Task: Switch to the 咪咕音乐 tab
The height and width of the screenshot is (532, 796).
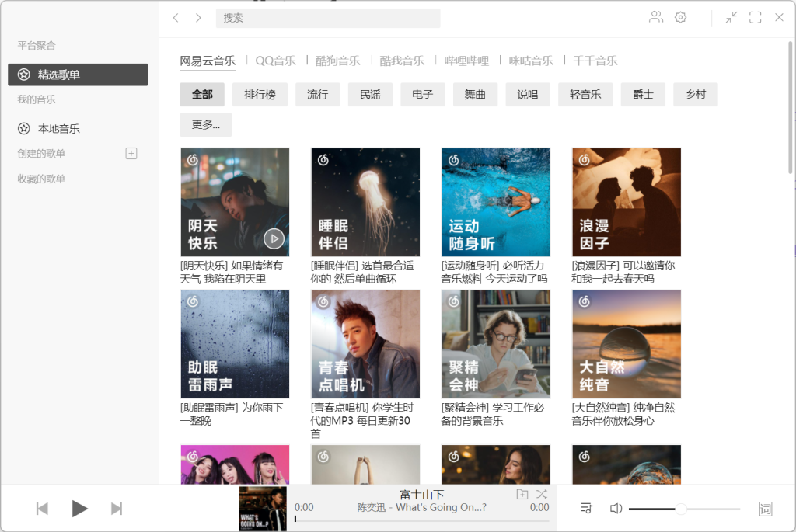Action: pyautogui.click(x=531, y=61)
